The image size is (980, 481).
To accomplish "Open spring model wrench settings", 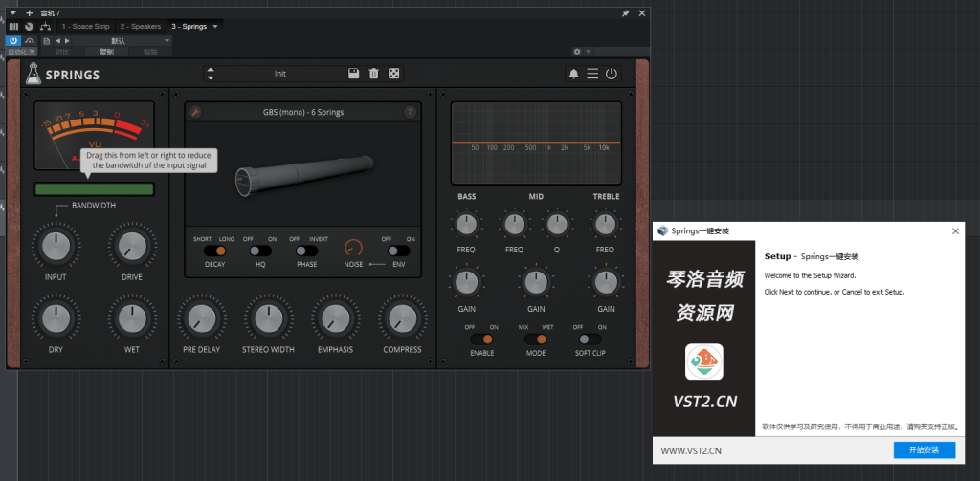I will coord(196,112).
